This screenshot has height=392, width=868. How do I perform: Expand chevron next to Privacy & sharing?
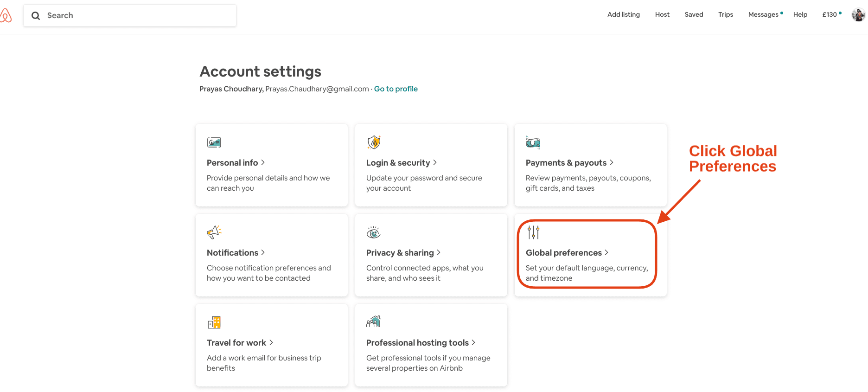(x=439, y=252)
